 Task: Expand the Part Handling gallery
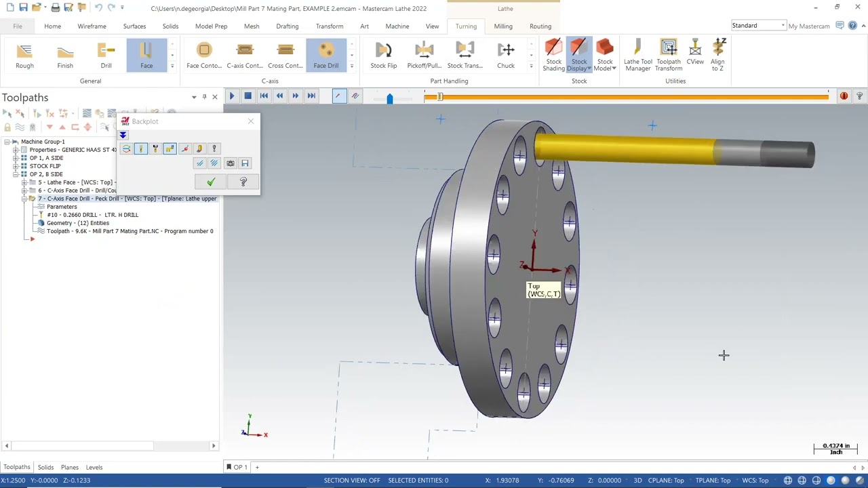pyautogui.click(x=531, y=66)
